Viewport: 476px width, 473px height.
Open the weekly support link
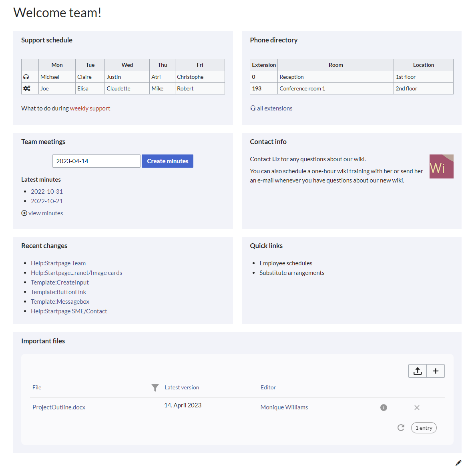pyautogui.click(x=90, y=108)
